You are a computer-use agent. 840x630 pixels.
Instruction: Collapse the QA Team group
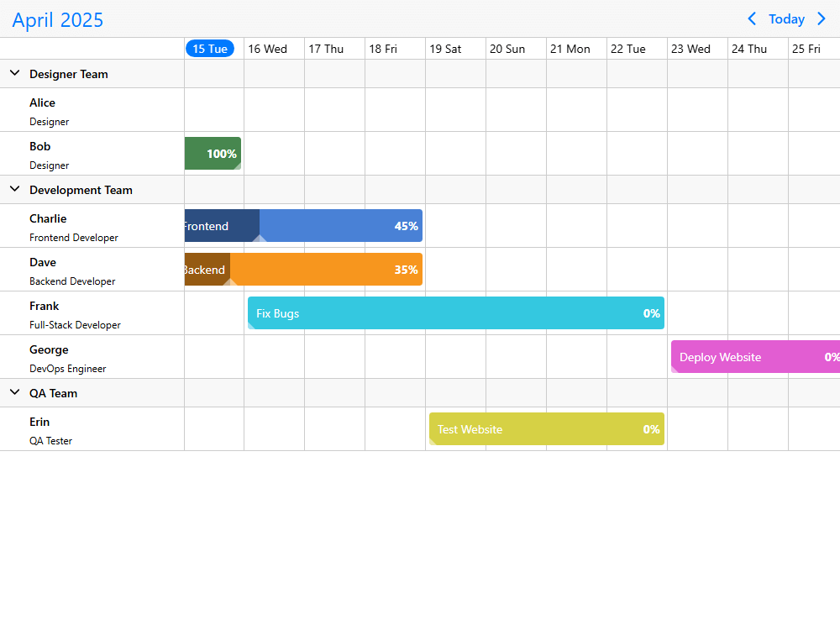point(15,392)
